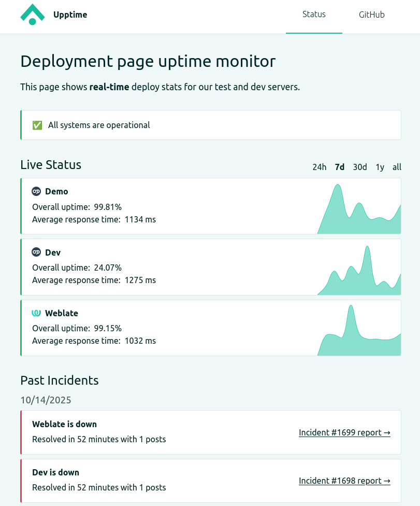Click the Weblate response time graph

click(x=359, y=334)
